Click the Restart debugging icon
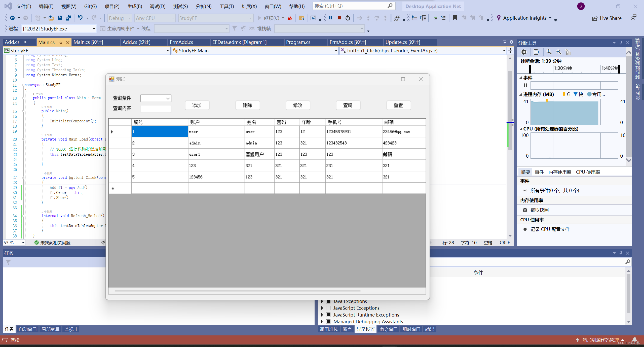Image resolution: width=644 pixels, height=347 pixels. click(348, 18)
